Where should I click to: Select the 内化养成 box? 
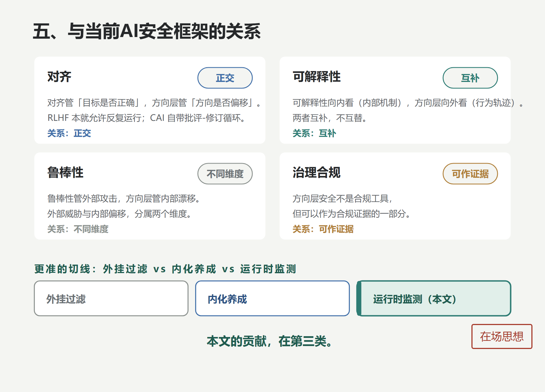click(272, 298)
